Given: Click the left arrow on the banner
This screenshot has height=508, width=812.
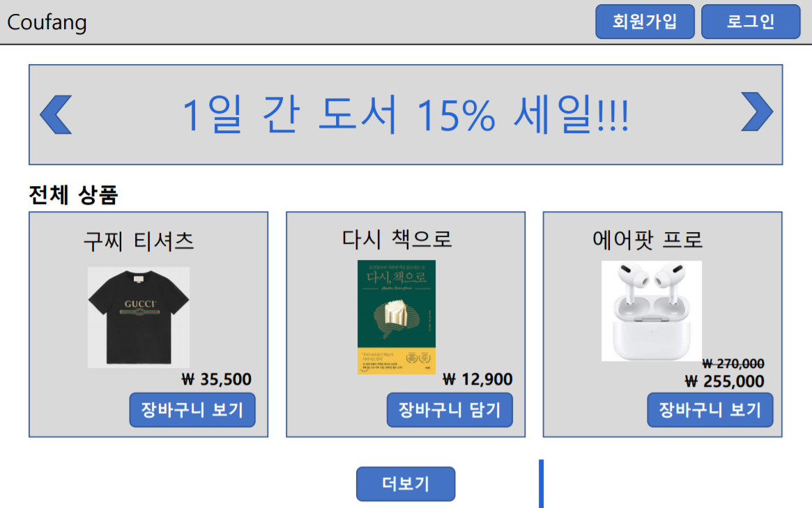Looking at the screenshot, I should tap(56, 114).
